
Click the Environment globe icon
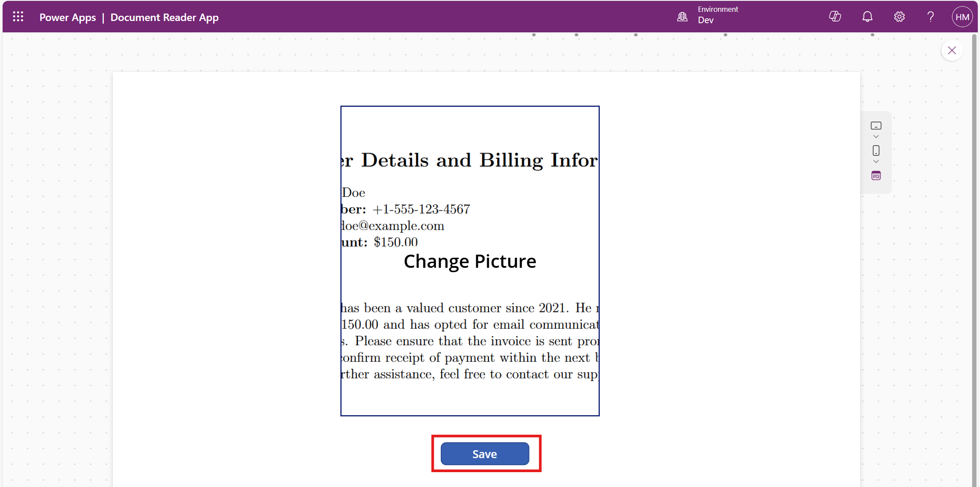click(682, 17)
